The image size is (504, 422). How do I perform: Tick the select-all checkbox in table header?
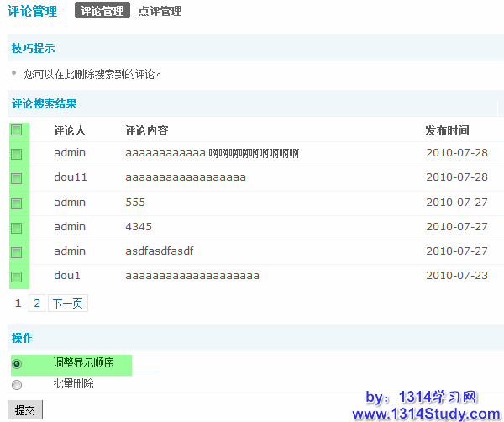coord(16,130)
